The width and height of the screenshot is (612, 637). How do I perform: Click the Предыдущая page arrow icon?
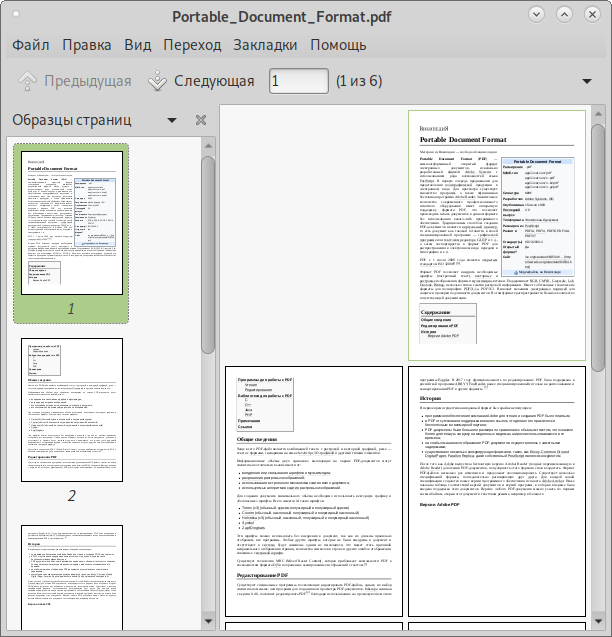[27, 81]
